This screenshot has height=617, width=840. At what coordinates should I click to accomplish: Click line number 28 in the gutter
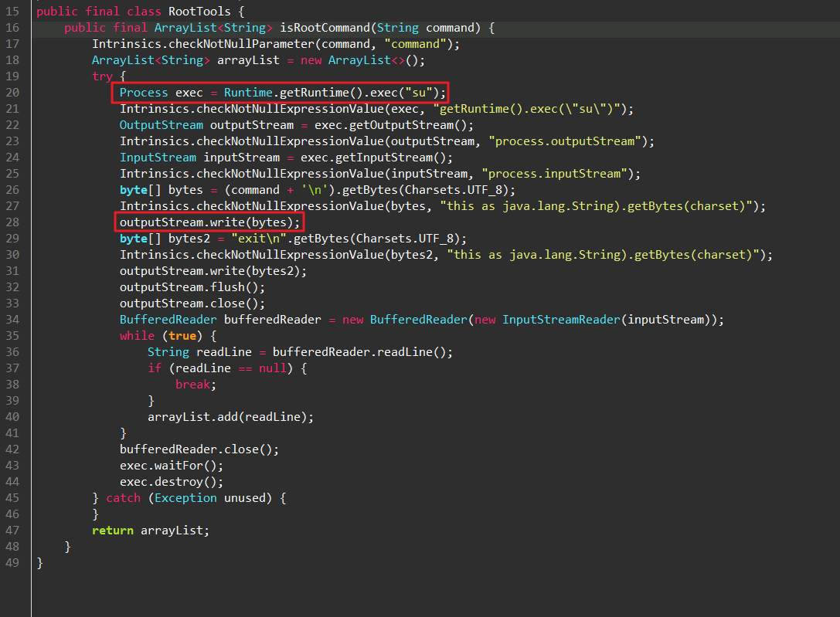pyautogui.click(x=12, y=222)
